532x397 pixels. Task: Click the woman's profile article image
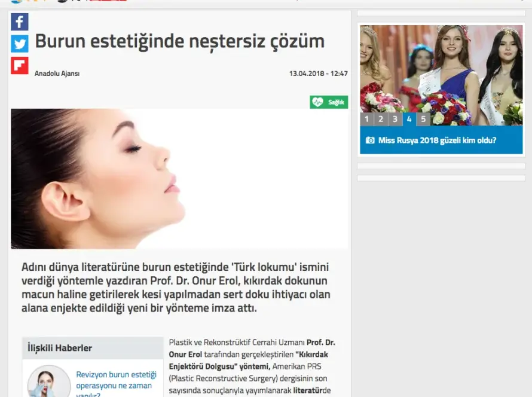(179, 178)
